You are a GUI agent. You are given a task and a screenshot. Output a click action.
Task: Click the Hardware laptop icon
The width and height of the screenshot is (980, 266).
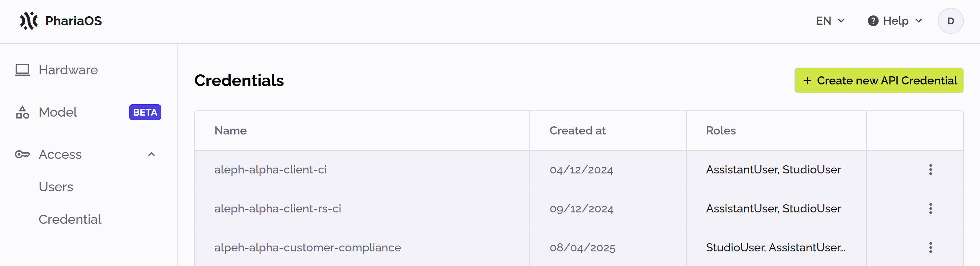coord(22,70)
